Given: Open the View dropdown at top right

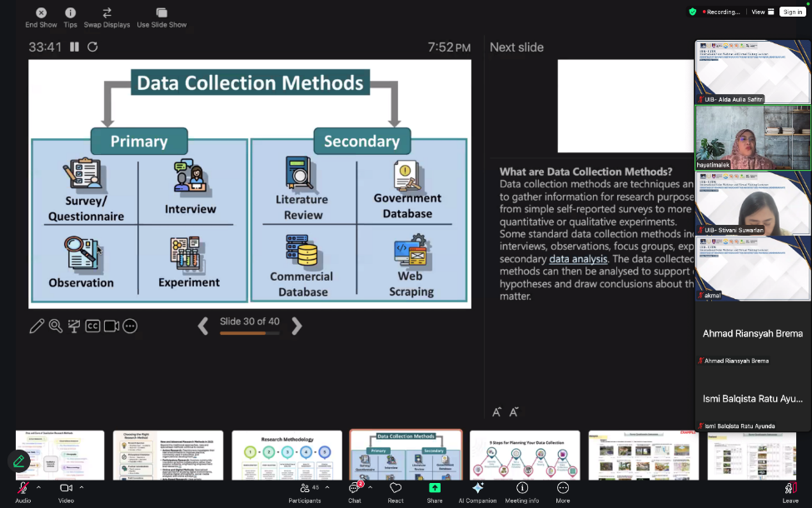Looking at the screenshot, I should click(x=760, y=12).
